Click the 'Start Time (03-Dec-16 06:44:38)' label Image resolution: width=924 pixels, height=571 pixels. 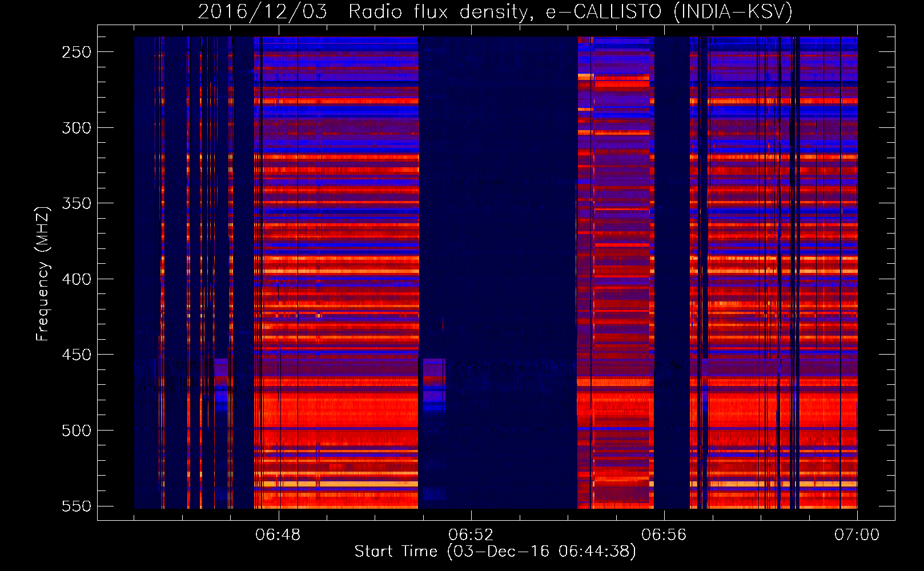tap(495, 552)
